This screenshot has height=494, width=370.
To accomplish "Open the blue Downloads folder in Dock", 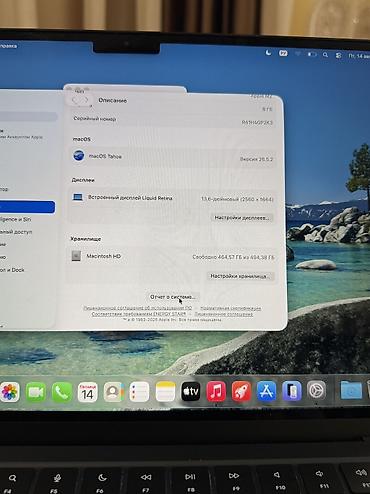I will tap(351, 389).
